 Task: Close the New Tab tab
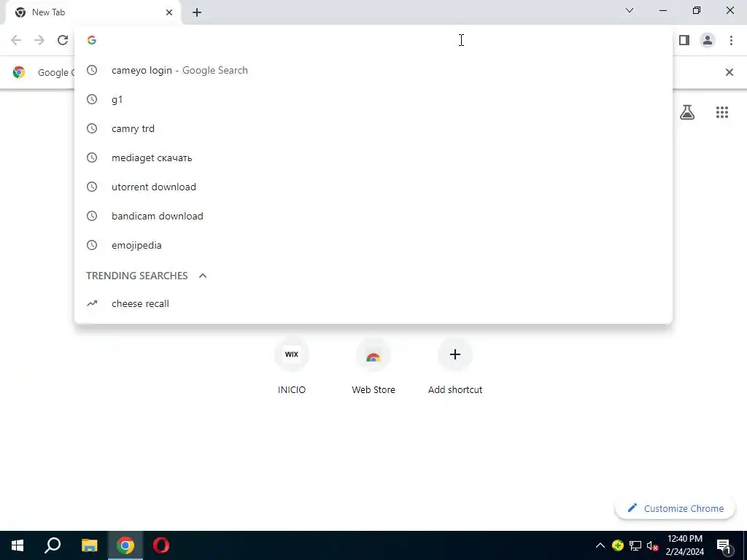pyautogui.click(x=169, y=12)
